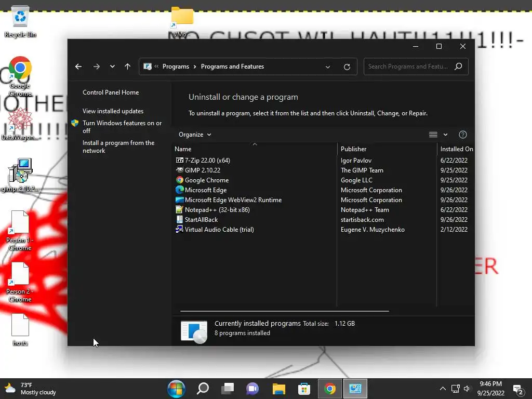Image resolution: width=532 pixels, height=399 pixels.
Task: Select Person 2 - Chrome desktop shortcut
Action: pyautogui.click(x=20, y=282)
